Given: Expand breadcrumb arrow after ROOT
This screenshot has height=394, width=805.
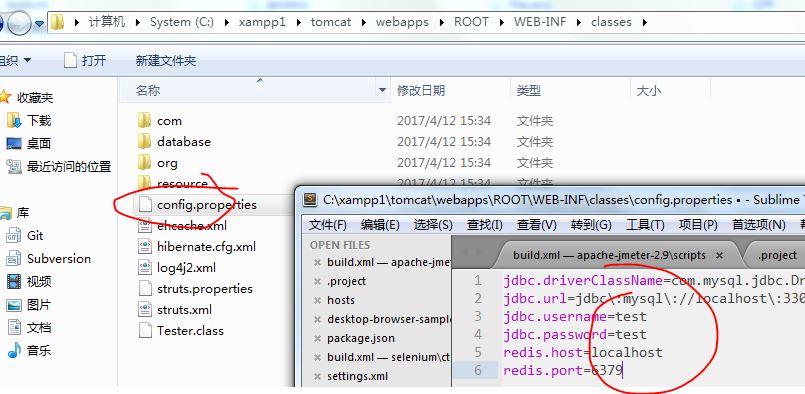Looking at the screenshot, I should click(502, 22).
